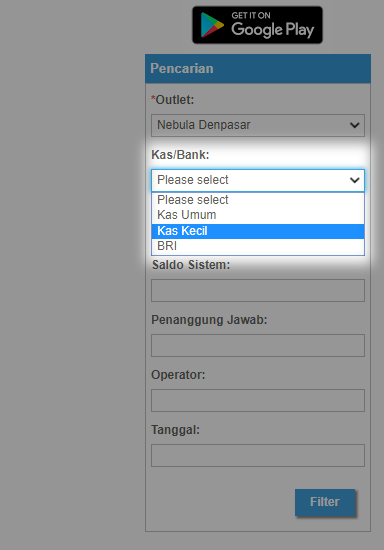Viewport: 384px width, 550px height.
Task: Click the Kas/Bank field label
Action: click(x=180, y=155)
